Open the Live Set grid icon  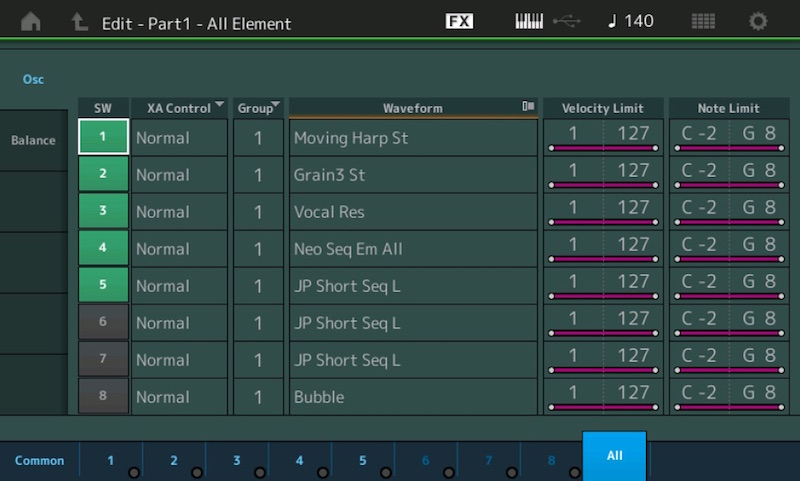pos(703,21)
